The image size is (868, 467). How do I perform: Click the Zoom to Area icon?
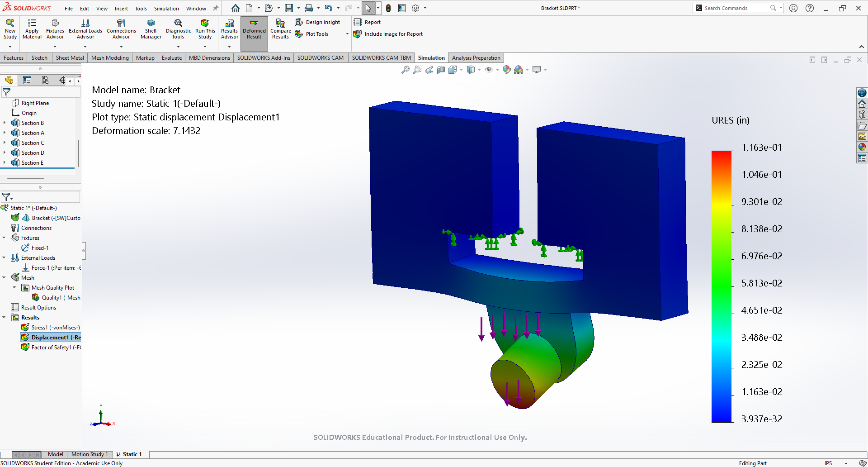[x=417, y=70]
